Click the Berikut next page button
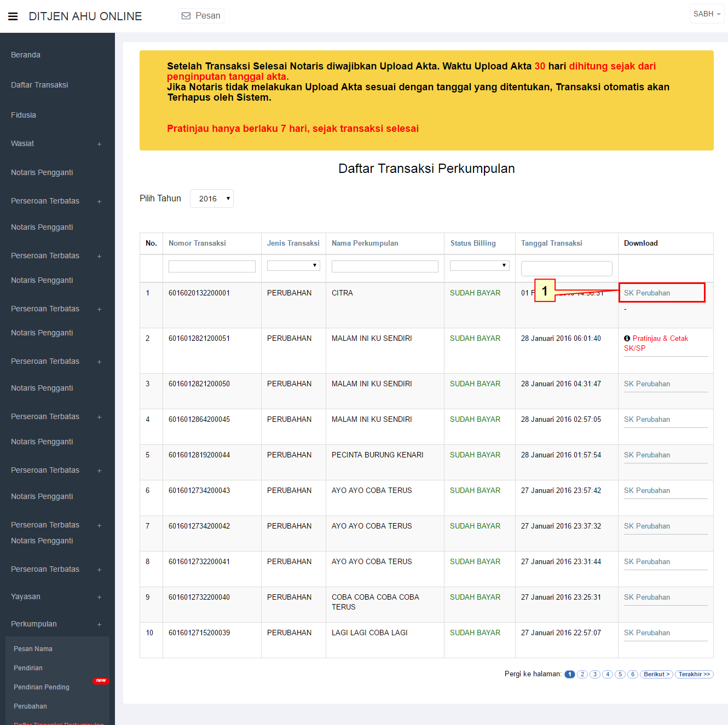Image resolution: width=728 pixels, height=725 pixels. (656, 674)
